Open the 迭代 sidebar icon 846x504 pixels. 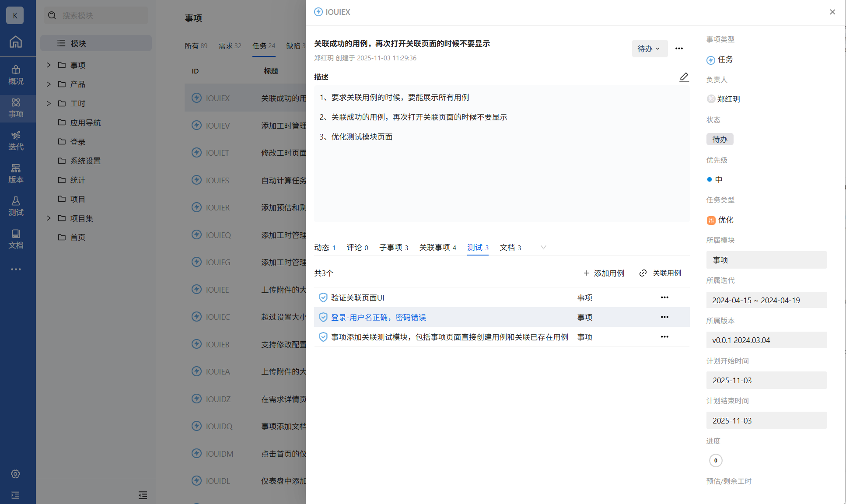[x=16, y=140]
